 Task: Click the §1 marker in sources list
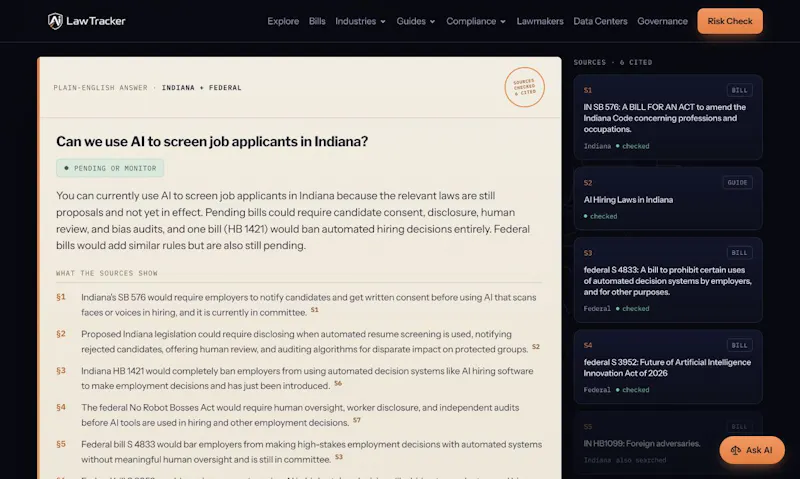point(61,297)
